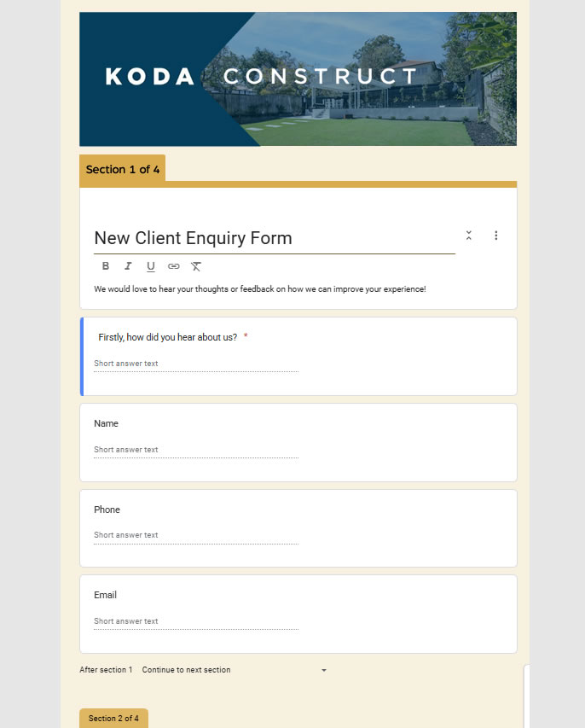585x728 pixels.
Task: Collapse the form header section
Action: pyautogui.click(x=468, y=235)
